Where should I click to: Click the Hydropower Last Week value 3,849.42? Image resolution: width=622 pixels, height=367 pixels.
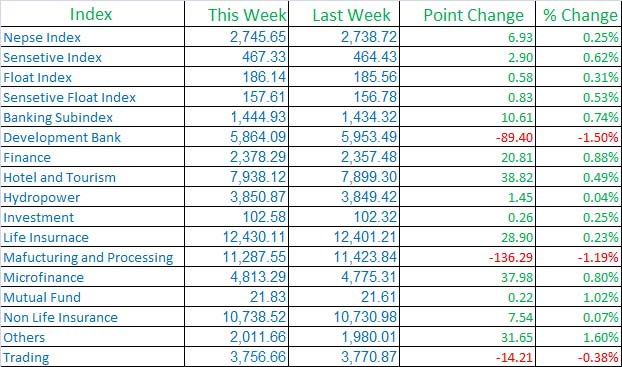point(369,197)
